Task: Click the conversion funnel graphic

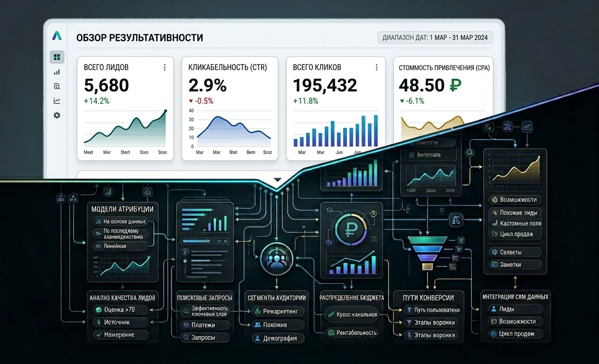Action: (428, 253)
